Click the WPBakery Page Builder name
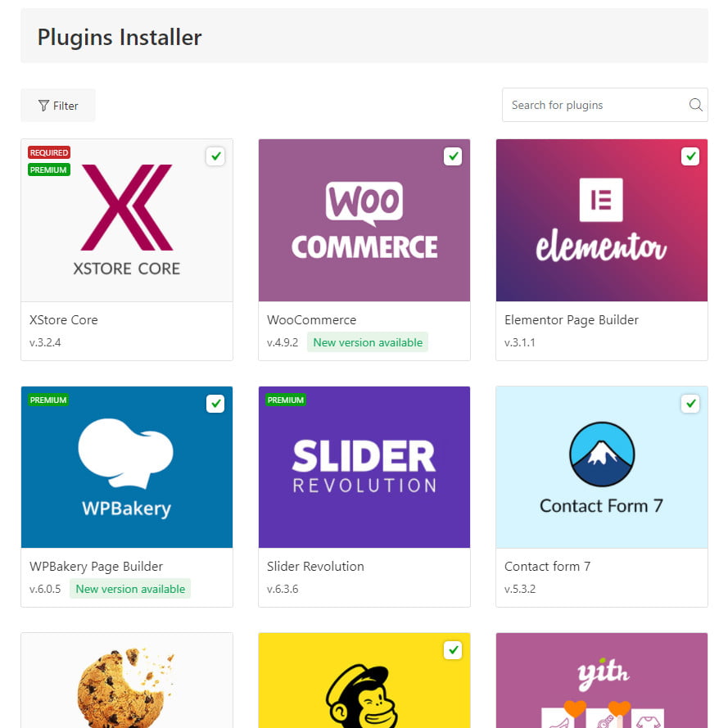 pyautogui.click(x=96, y=567)
